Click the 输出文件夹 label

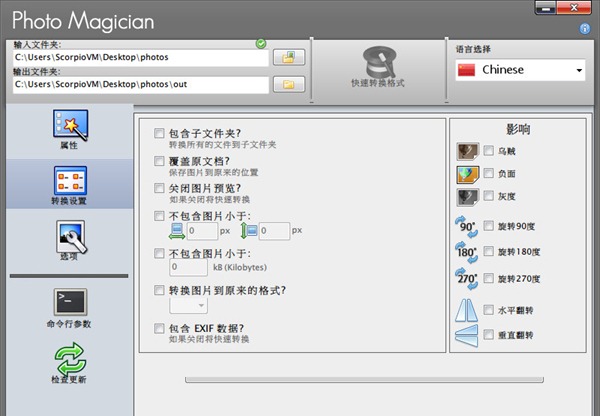click(x=37, y=72)
